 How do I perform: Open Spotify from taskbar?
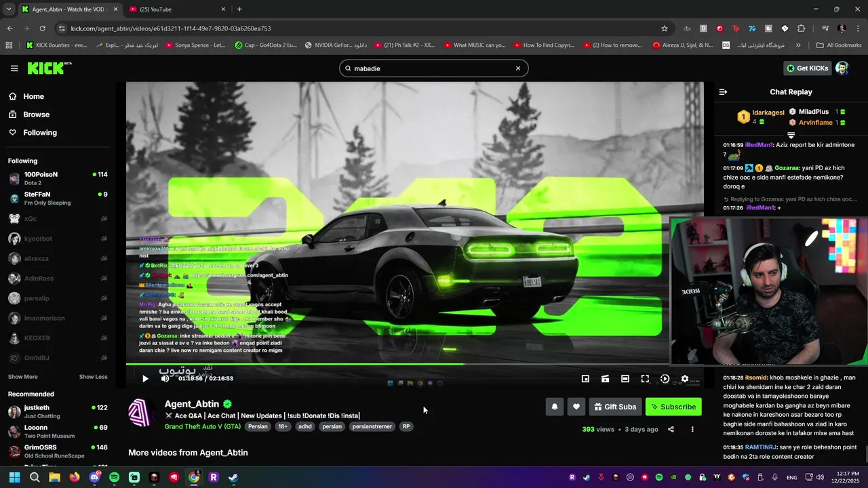coord(115,477)
